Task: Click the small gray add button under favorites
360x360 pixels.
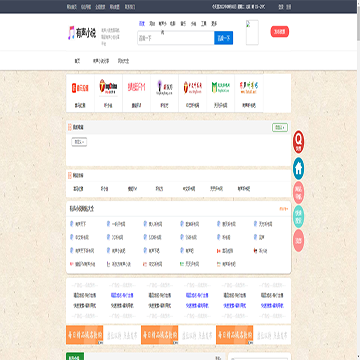Action: 79,142
